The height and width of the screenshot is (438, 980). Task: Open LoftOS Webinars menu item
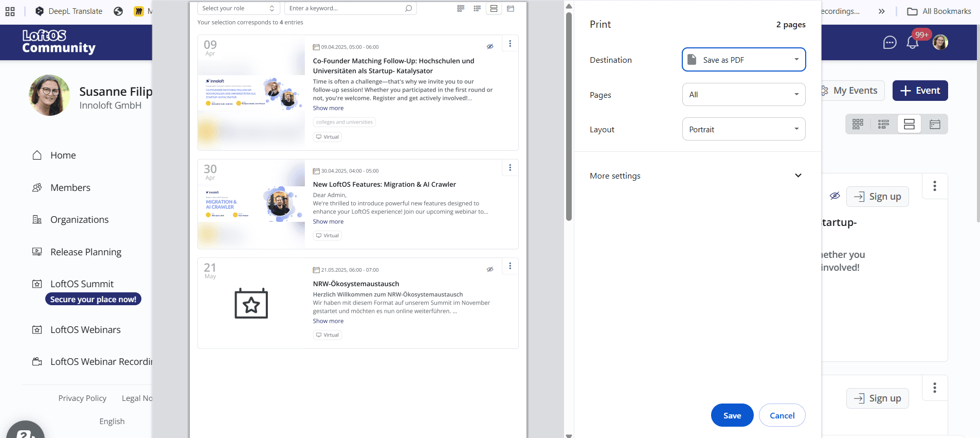click(x=85, y=330)
